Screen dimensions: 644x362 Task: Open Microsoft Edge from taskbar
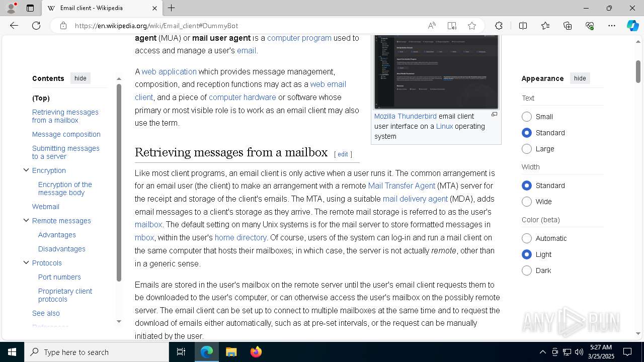(207, 352)
